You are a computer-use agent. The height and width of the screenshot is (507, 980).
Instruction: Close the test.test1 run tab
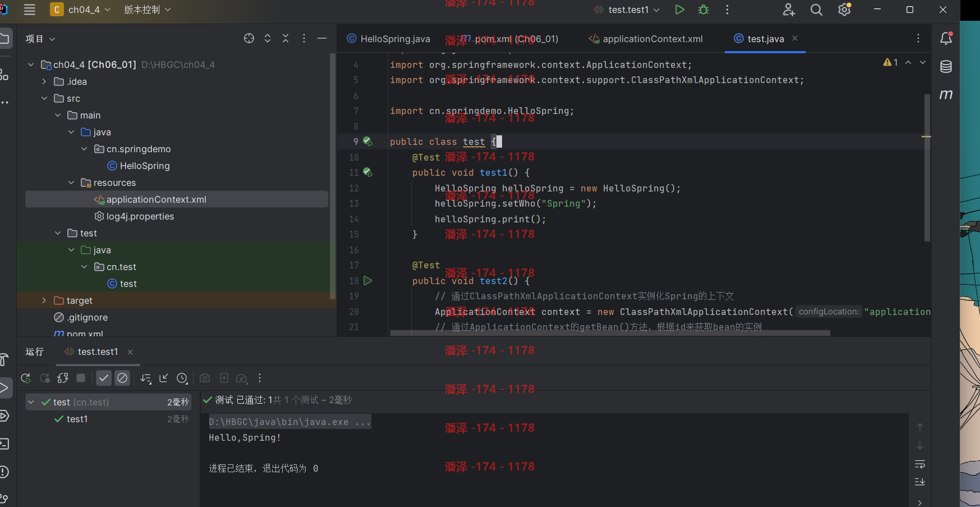(130, 352)
